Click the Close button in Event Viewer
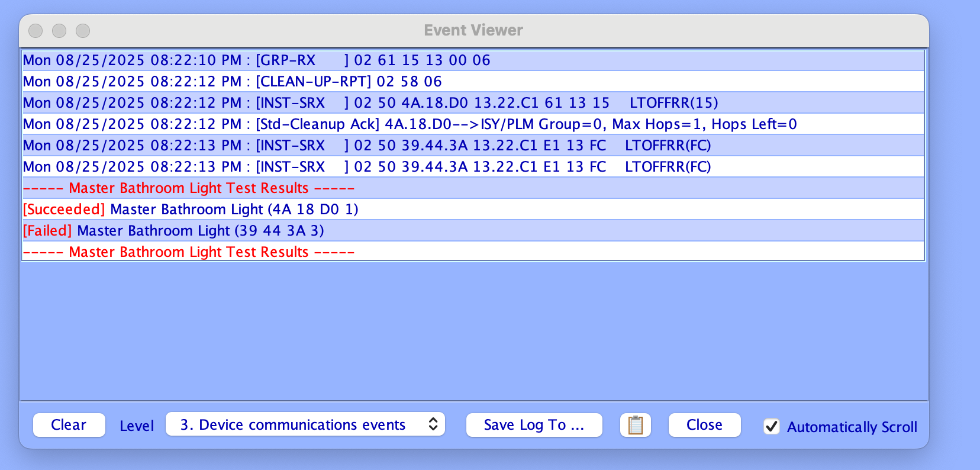Image resolution: width=980 pixels, height=470 pixels. [x=704, y=425]
